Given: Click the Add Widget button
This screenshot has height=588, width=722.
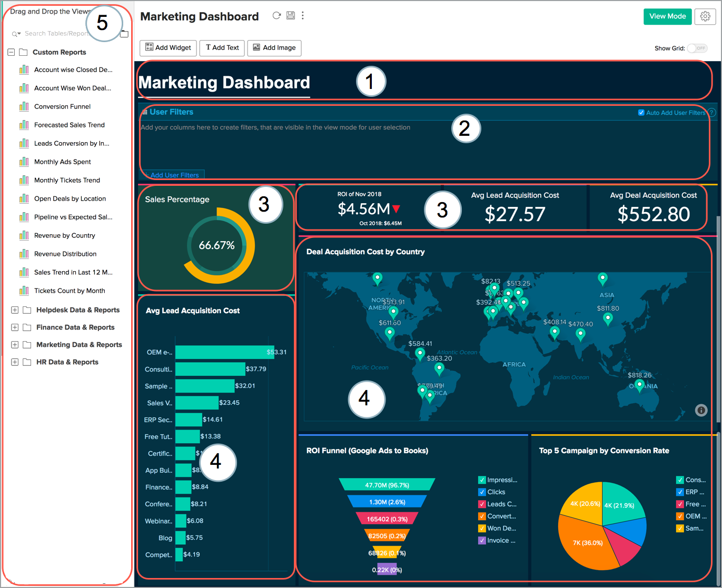Looking at the screenshot, I should 168,48.
